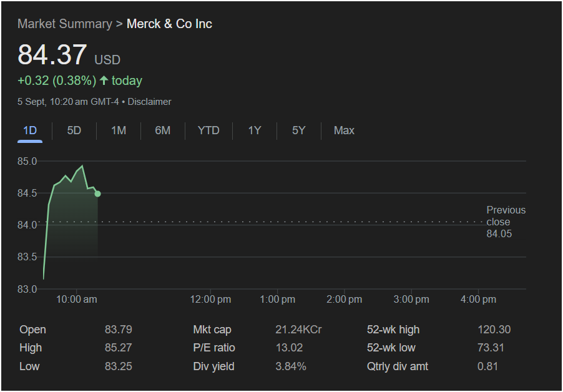Click the 5 Sept, 10:20 am GMT-4 timestamp

[x=68, y=102]
